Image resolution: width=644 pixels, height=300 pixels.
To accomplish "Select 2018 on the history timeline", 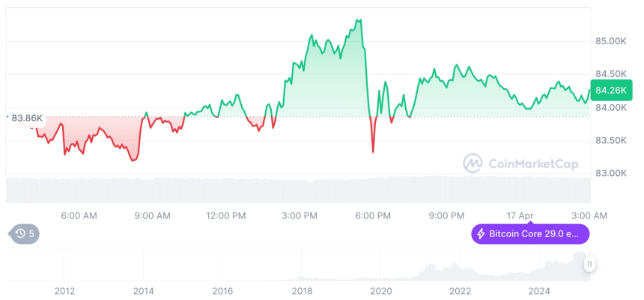I will point(302,291).
